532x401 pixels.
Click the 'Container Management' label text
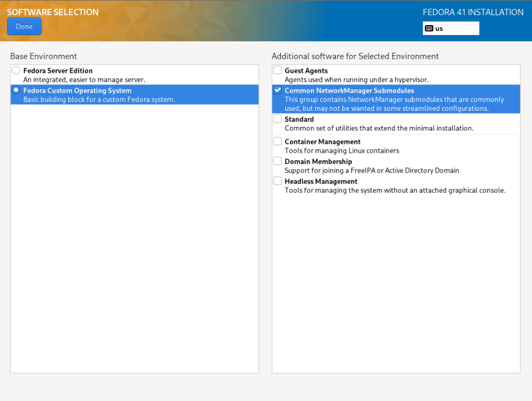pos(323,142)
